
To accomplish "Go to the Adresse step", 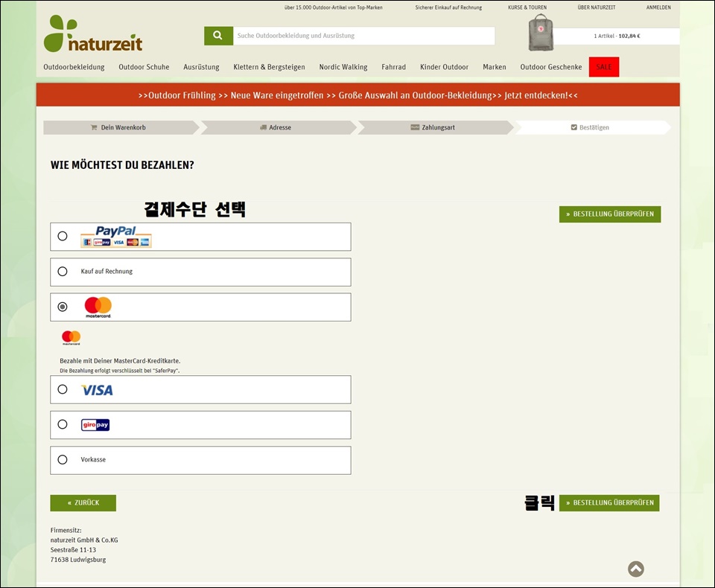I will [279, 127].
